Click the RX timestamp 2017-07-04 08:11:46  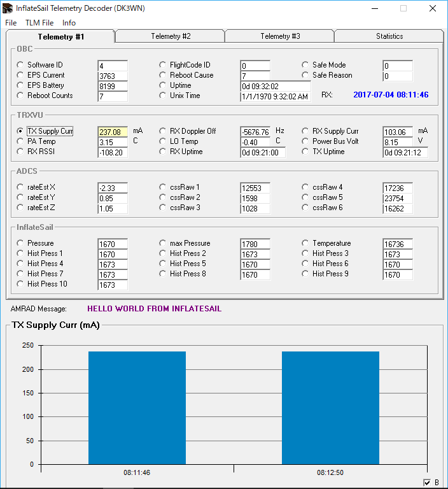(391, 95)
